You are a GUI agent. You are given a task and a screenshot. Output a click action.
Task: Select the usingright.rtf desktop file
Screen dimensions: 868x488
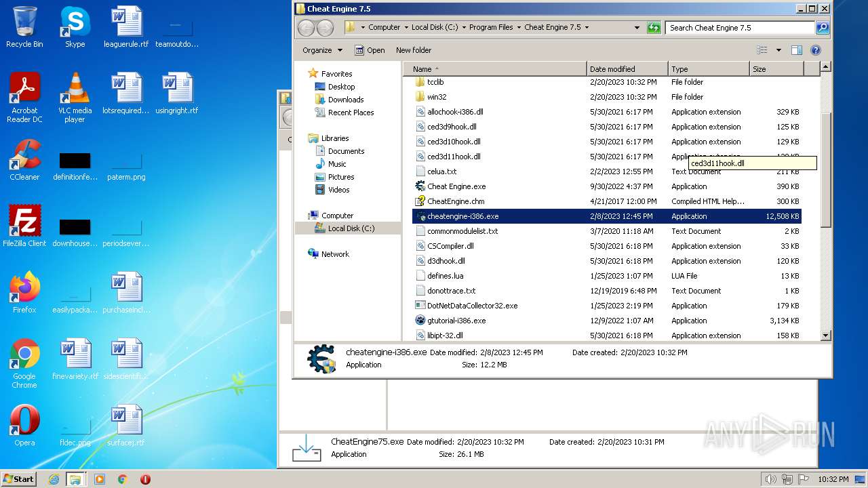pyautogui.click(x=177, y=93)
